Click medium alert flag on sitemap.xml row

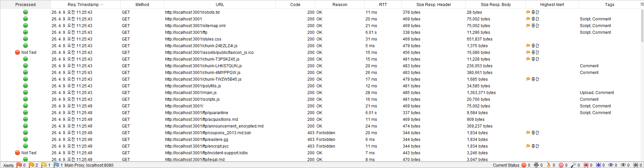[x=528, y=25]
